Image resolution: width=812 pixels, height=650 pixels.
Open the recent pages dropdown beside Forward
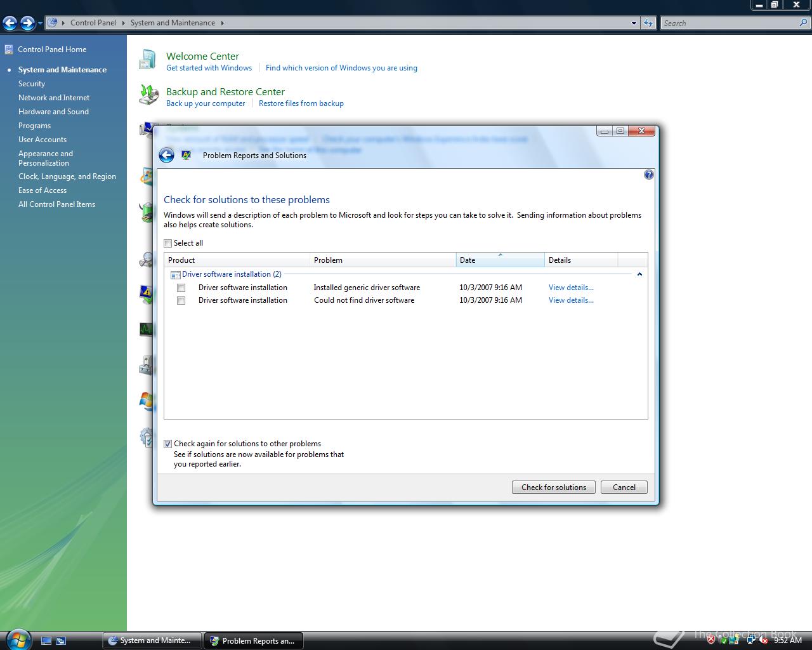point(40,23)
